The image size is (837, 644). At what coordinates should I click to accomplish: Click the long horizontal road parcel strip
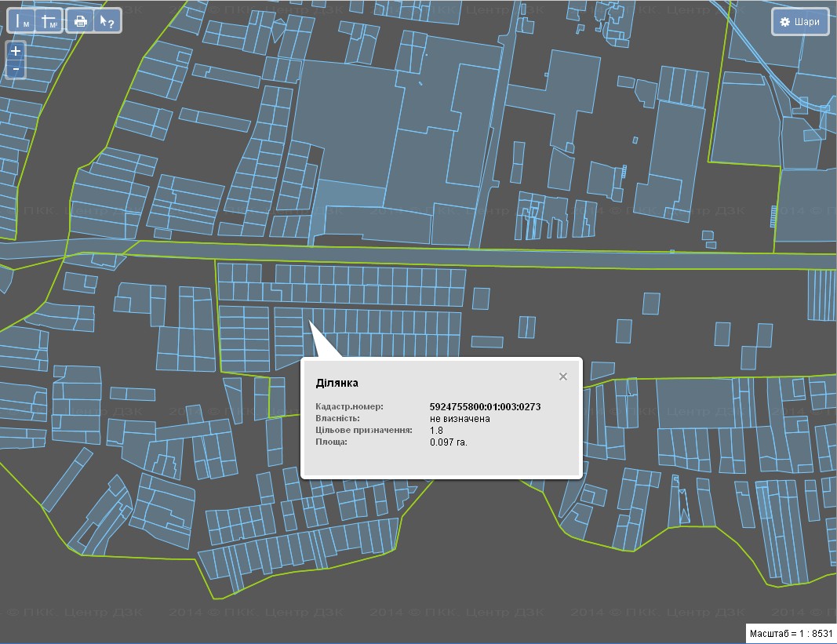pos(471,257)
